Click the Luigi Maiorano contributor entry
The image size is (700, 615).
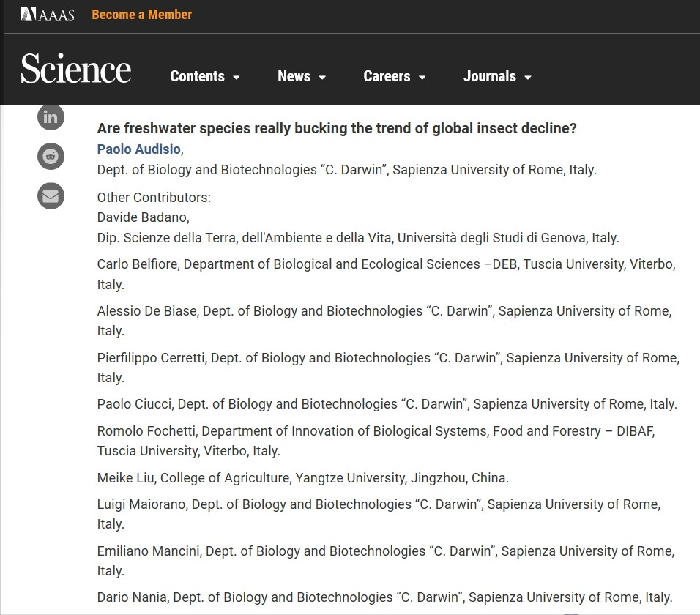[379, 504]
